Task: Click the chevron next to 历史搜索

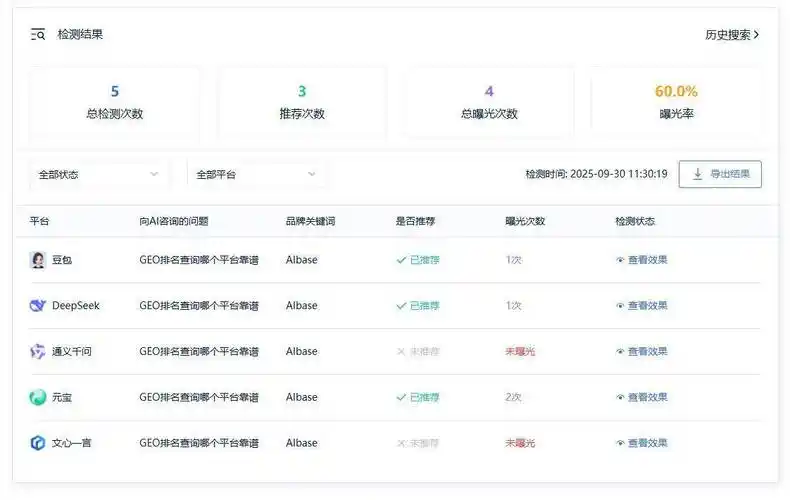Action: click(x=756, y=35)
